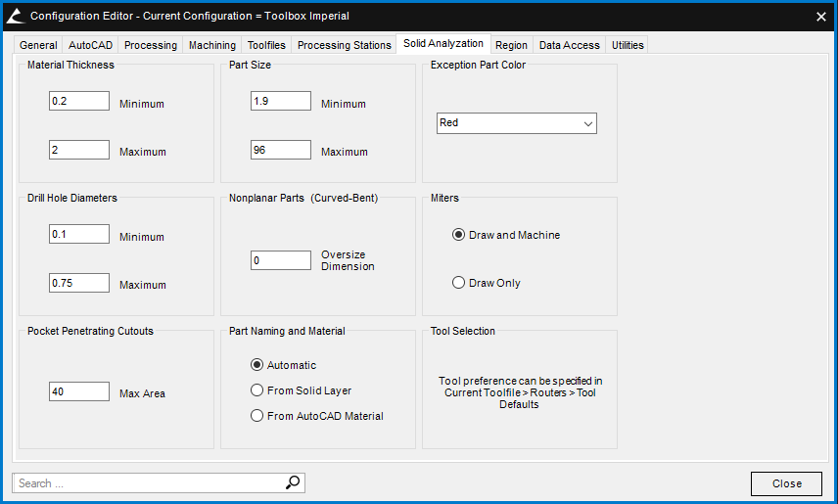This screenshot has width=838, height=504.
Task: Click the Max Area label
Action: [x=142, y=393]
